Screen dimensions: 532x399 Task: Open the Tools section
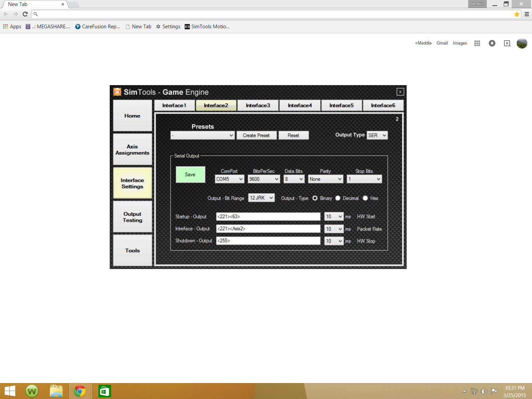(x=132, y=250)
